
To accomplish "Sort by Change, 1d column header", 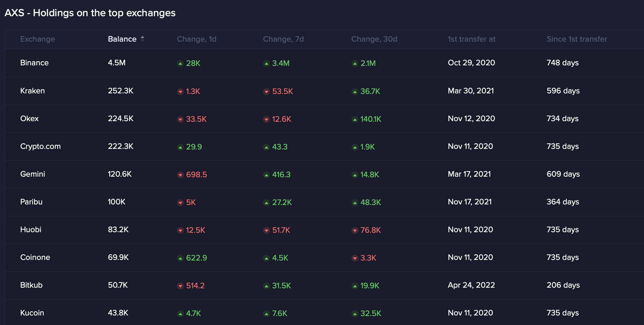I will [x=197, y=39].
